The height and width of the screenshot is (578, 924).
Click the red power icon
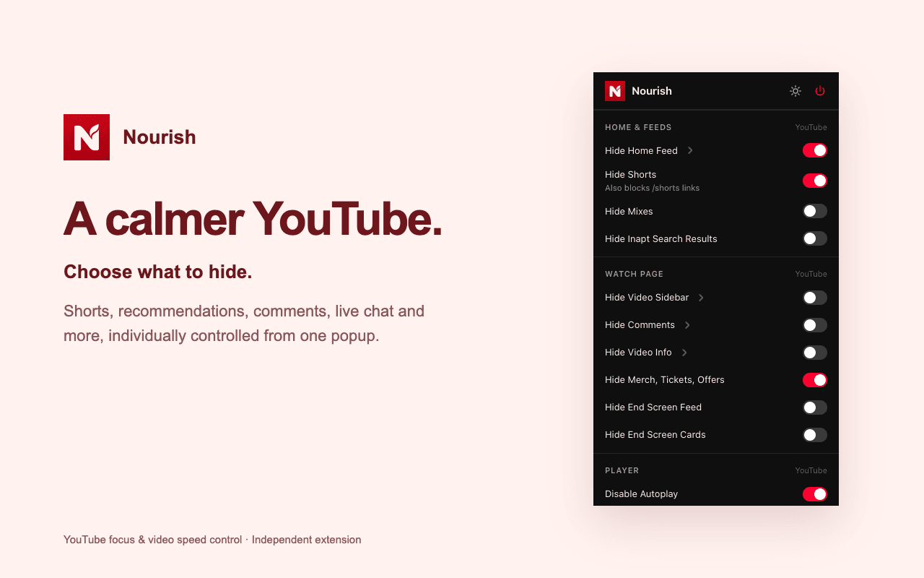coord(820,91)
